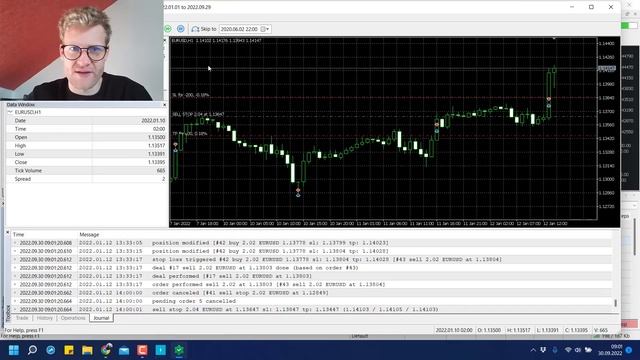The image size is (640, 360).
Task: Open the Mail app from taskbar
Action: point(124,350)
